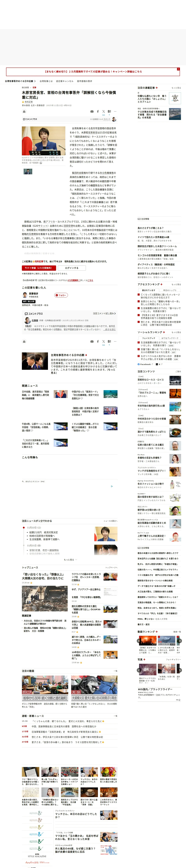Image resolution: width=186 pixels, height=868 pixels.
Task: Share on X icon under the headline
Action: (104, 111)
